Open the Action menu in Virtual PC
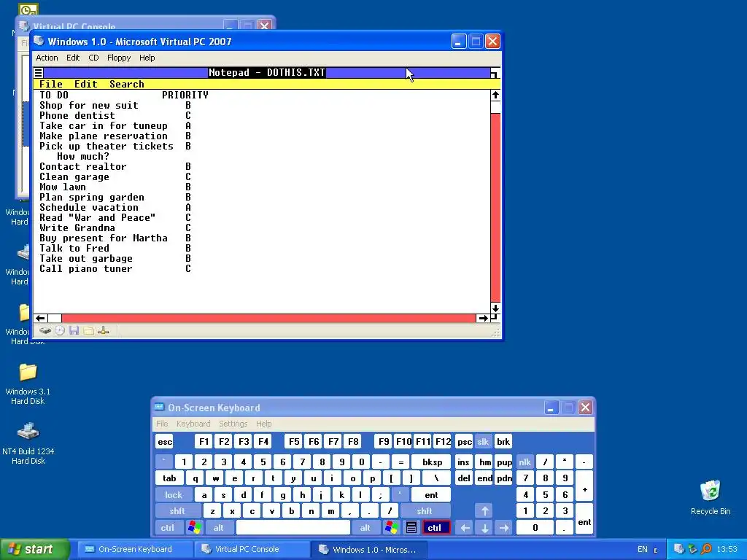The image size is (747, 560). [47, 58]
